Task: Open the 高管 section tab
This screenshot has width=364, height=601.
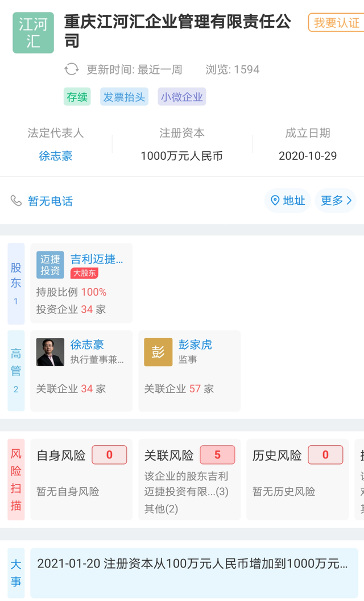Action: tap(16, 370)
